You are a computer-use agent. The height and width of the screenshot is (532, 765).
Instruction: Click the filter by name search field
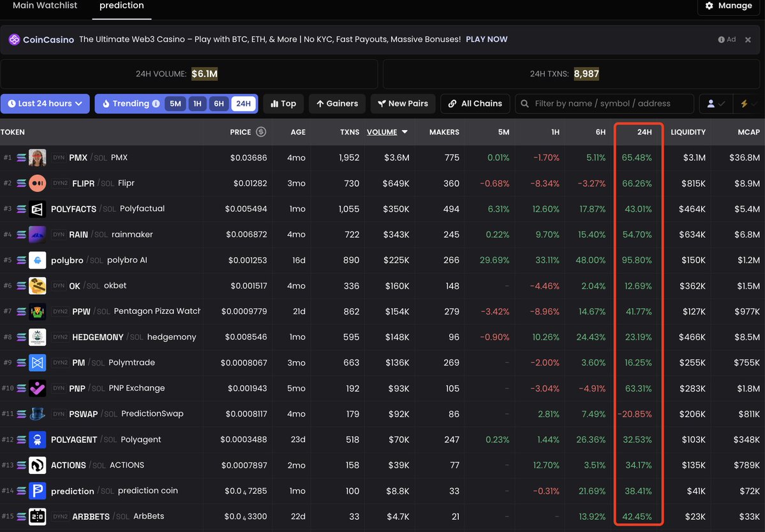603,103
